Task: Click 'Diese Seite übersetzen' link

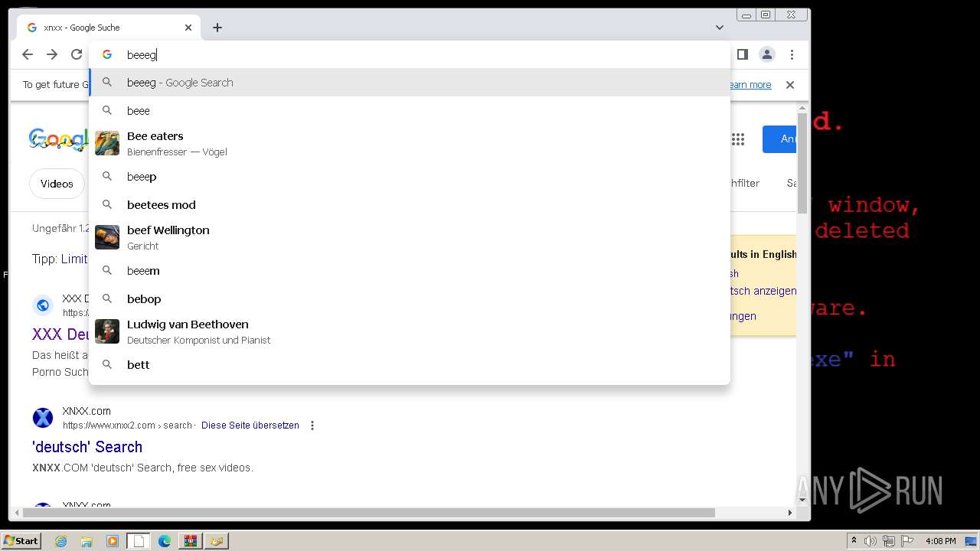Action: (250, 425)
